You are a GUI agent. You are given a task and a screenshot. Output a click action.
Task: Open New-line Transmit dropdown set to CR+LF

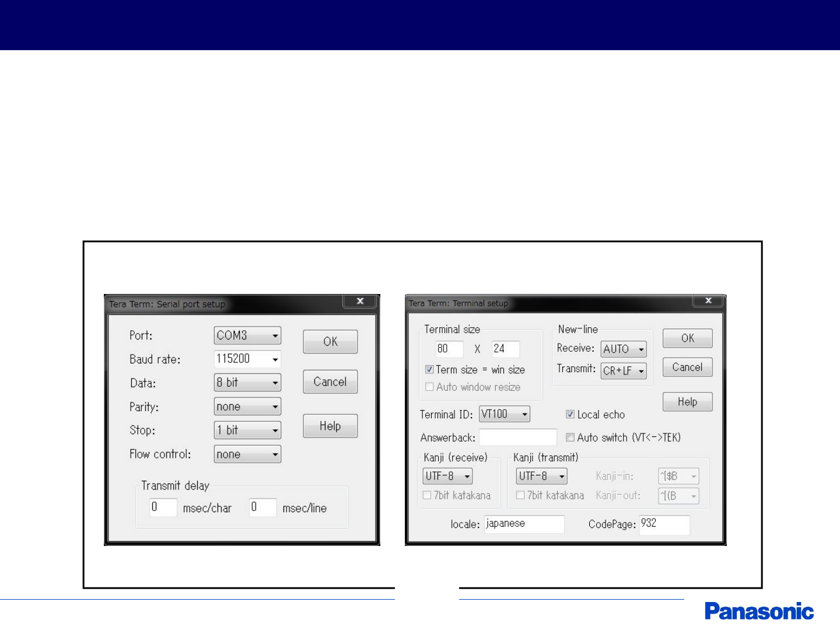coord(624,370)
